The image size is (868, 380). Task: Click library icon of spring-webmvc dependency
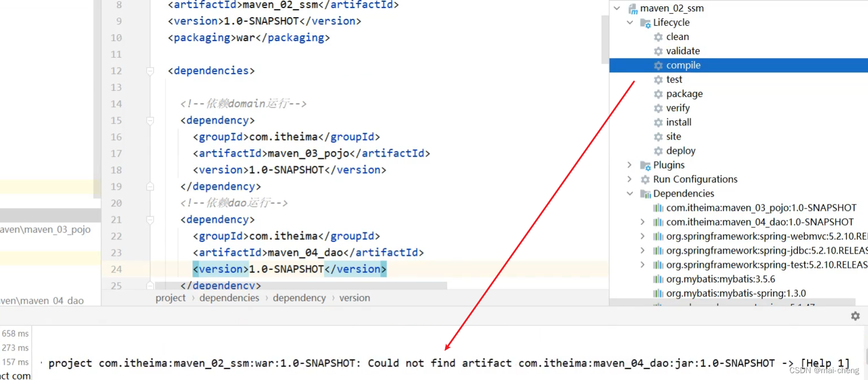[659, 236]
